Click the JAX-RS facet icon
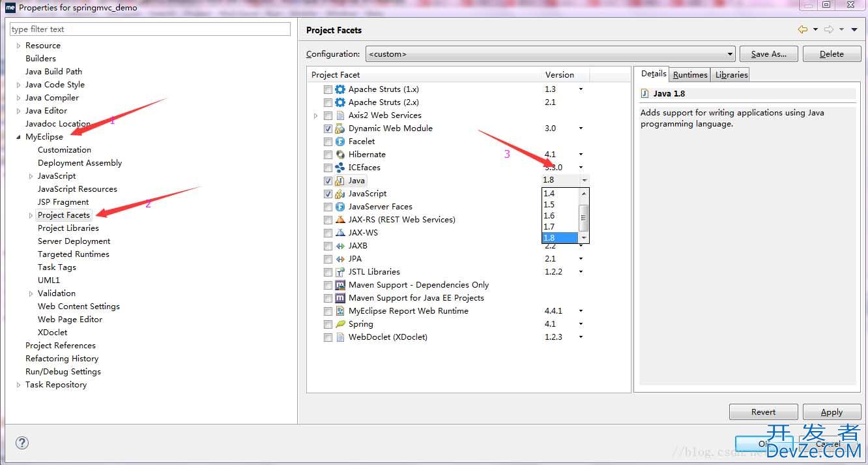This screenshot has width=868, height=465. (340, 220)
